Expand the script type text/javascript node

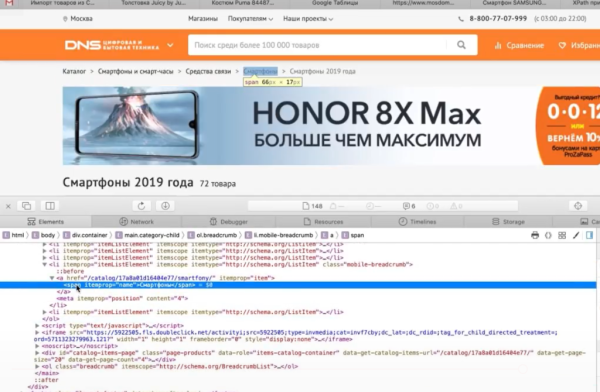click(x=37, y=326)
